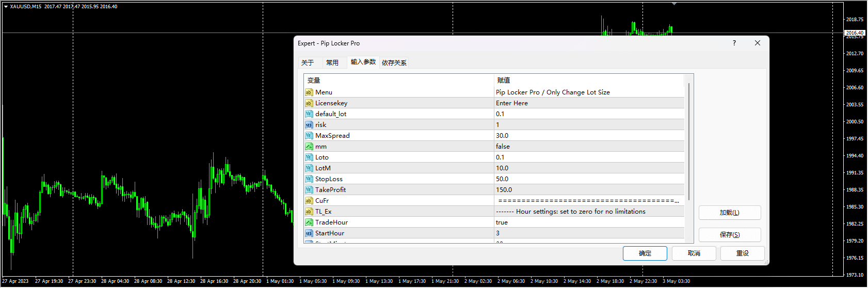
Task: Select the MaxSpread parameter icon
Action: pyautogui.click(x=309, y=136)
